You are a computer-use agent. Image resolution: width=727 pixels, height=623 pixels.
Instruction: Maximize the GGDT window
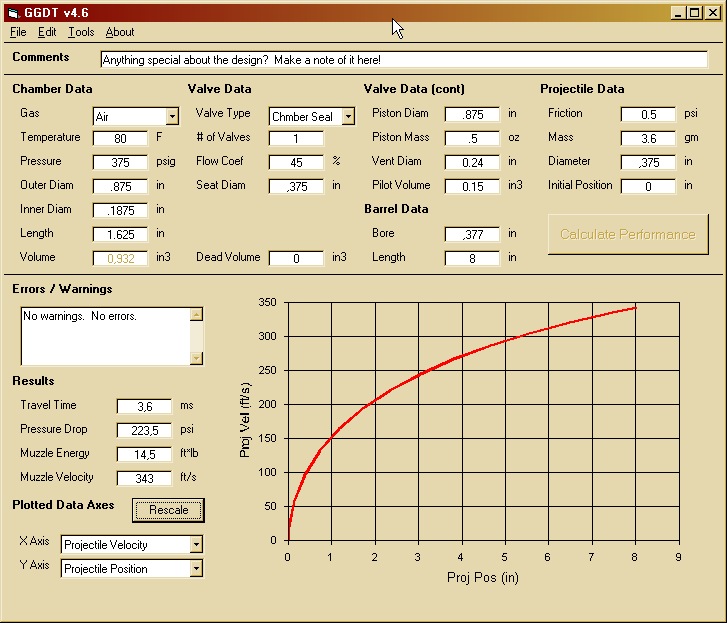tap(695, 13)
